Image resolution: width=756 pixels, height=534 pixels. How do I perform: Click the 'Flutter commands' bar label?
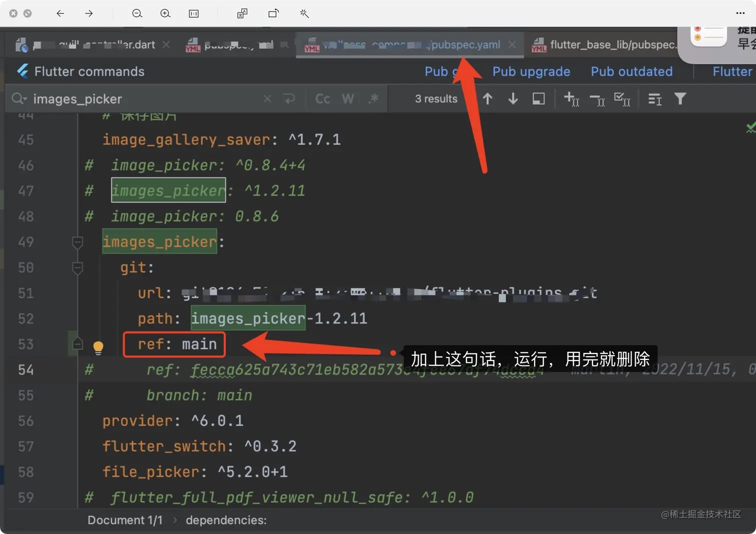pyautogui.click(x=89, y=71)
